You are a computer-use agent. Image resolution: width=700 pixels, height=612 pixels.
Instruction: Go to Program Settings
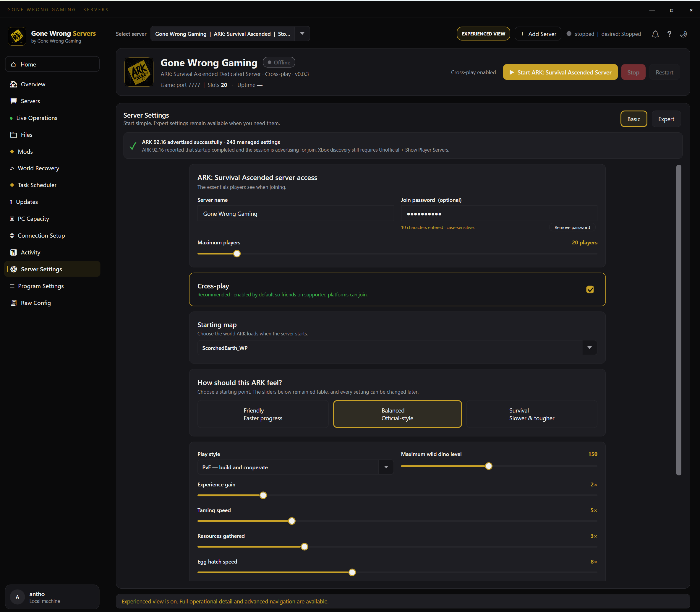(53, 286)
